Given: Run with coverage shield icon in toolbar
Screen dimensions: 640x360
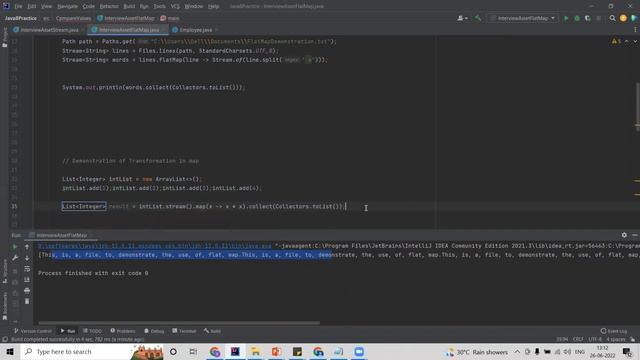Looking at the screenshot, I should tap(587, 18).
